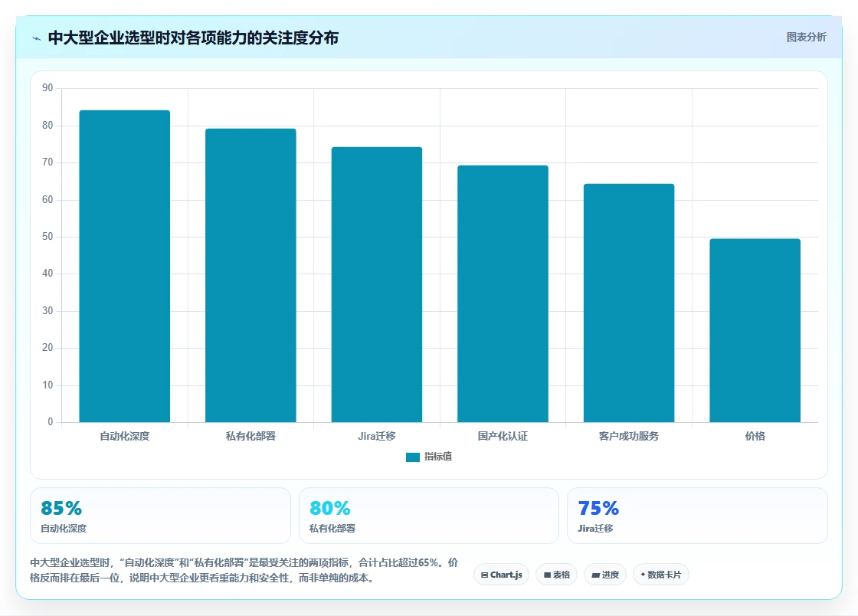This screenshot has width=858, height=616.
Task: Click the 75% value in the Jira迁移 card
Action: point(598,508)
